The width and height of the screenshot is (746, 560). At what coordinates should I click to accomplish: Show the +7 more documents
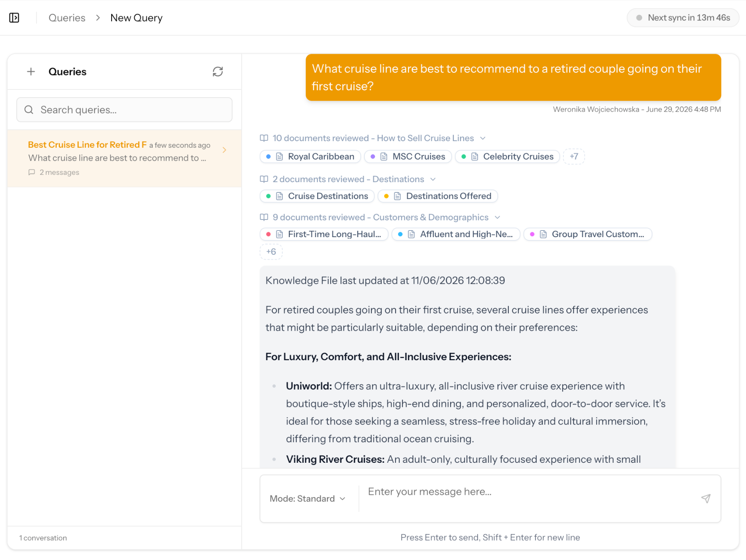click(x=574, y=156)
